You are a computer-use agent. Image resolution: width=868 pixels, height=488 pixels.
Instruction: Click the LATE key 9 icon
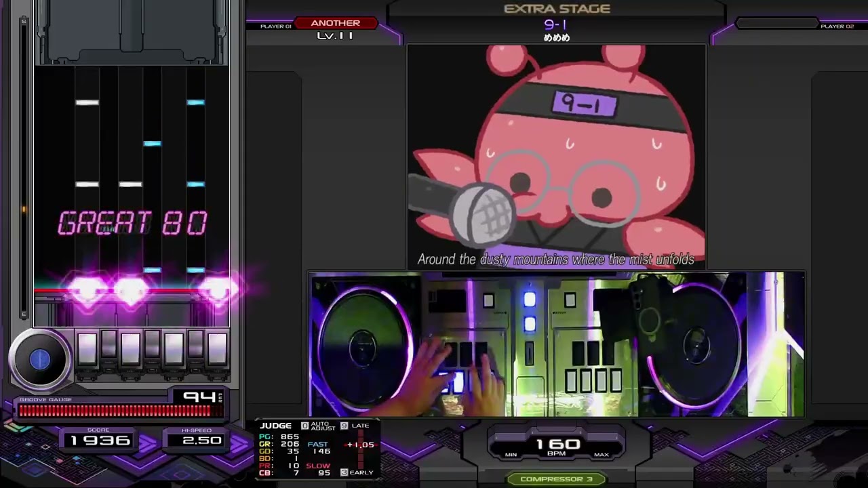coord(344,426)
